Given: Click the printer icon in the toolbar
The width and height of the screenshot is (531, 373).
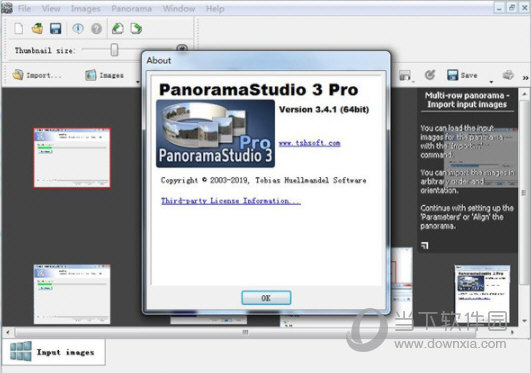Looking at the screenshot, I should 508,75.
